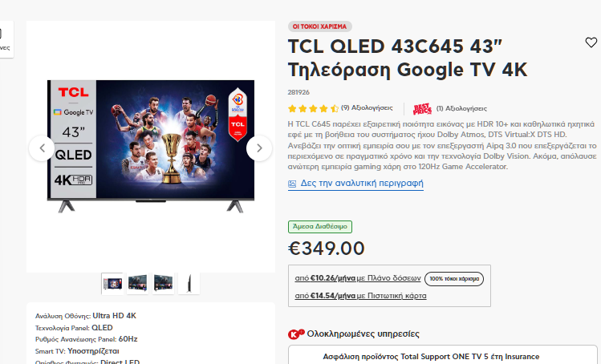Select third TV thumbnail image
This screenshot has width=601, height=364.
pos(163,284)
